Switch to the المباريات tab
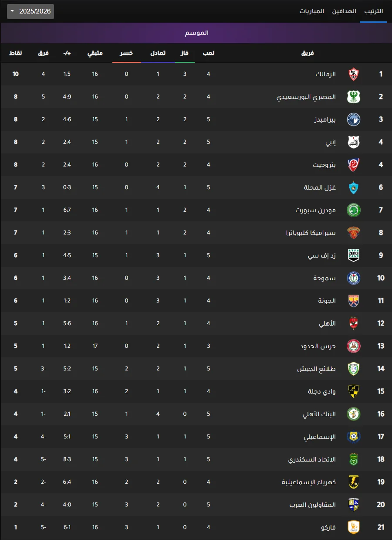392x540 pixels. (312, 11)
